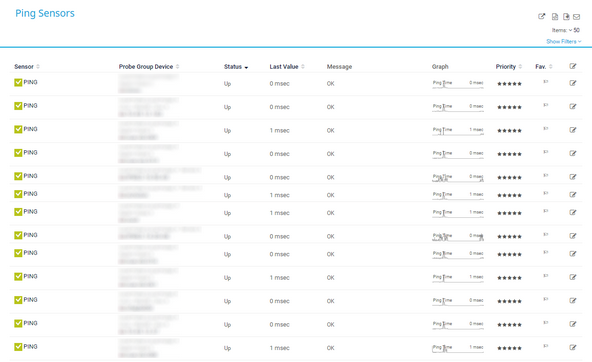The image size is (592, 362).
Task: Open Ping Time mini graph in second row
Action: click(x=458, y=107)
